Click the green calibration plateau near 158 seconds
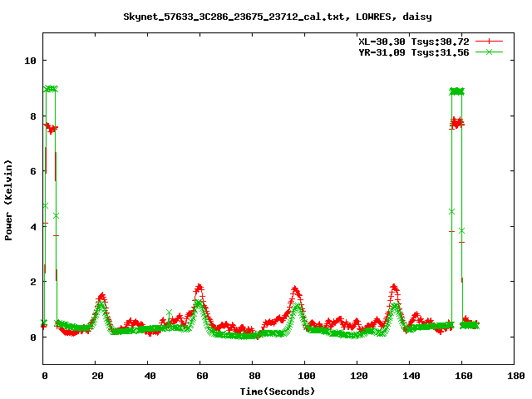Viewport: 532px width, 399px height. [456, 91]
